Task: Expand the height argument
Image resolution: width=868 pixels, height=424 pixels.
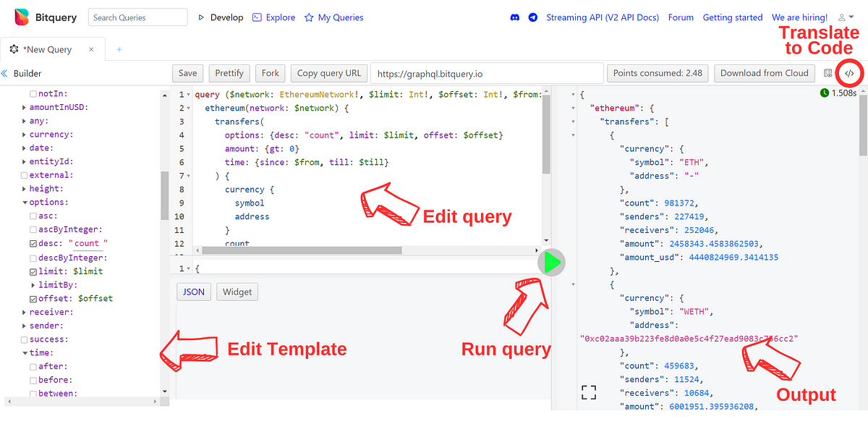Action: pos(24,189)
